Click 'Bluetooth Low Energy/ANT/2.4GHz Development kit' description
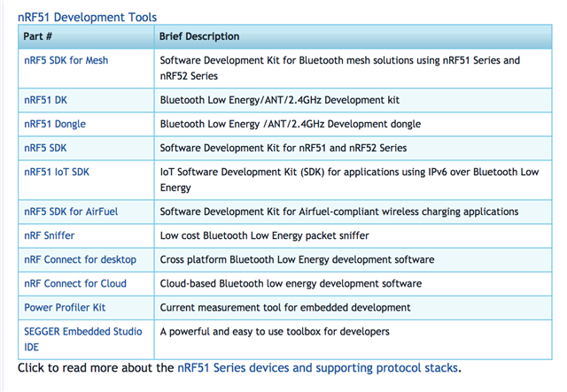Image resolution: width=567 pixels, height=392 pixels. pyautogui.click(x=280, y=100)
